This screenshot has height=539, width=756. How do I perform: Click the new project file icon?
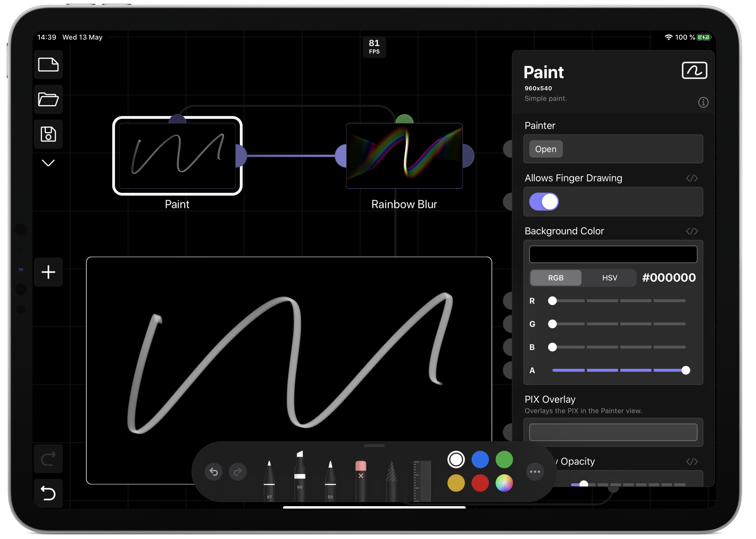pos(48,65)
